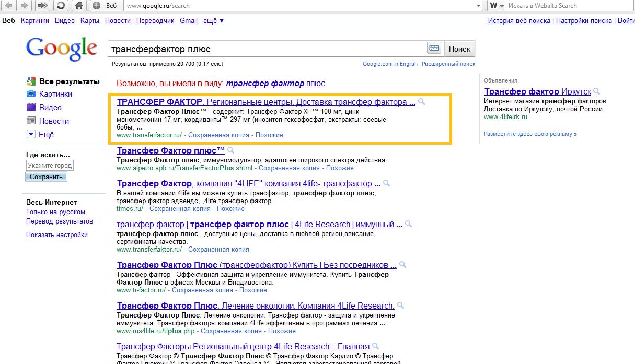Preview the Трансфер Фактор плюс™ result magnifier
This screenshot has width=635, height=364.
point(231,150)
